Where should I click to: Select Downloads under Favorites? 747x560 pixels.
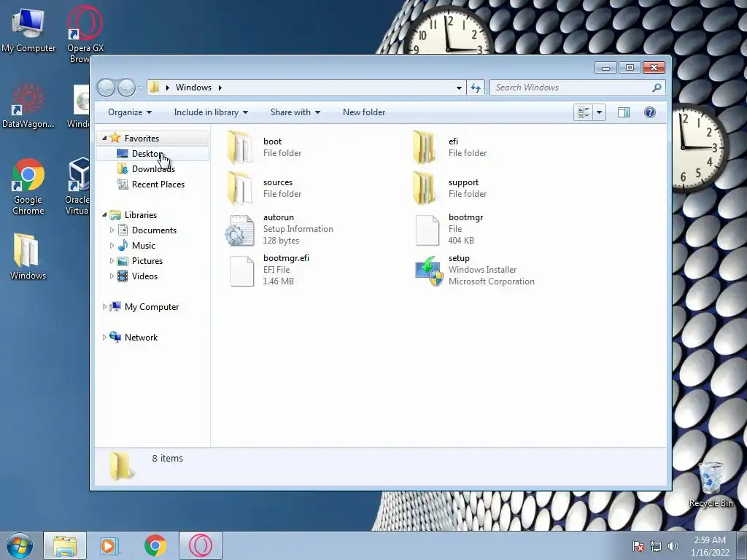click(x=152, y=169)
